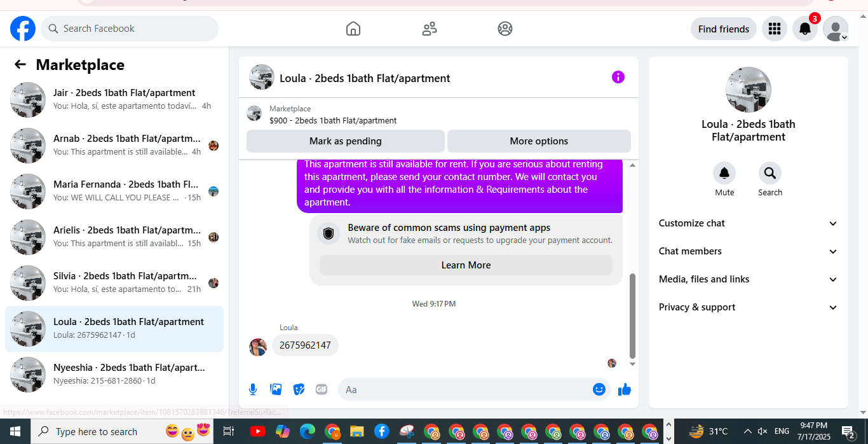
Task: Click the volume speaker tray icon
Action: [763, 431]
